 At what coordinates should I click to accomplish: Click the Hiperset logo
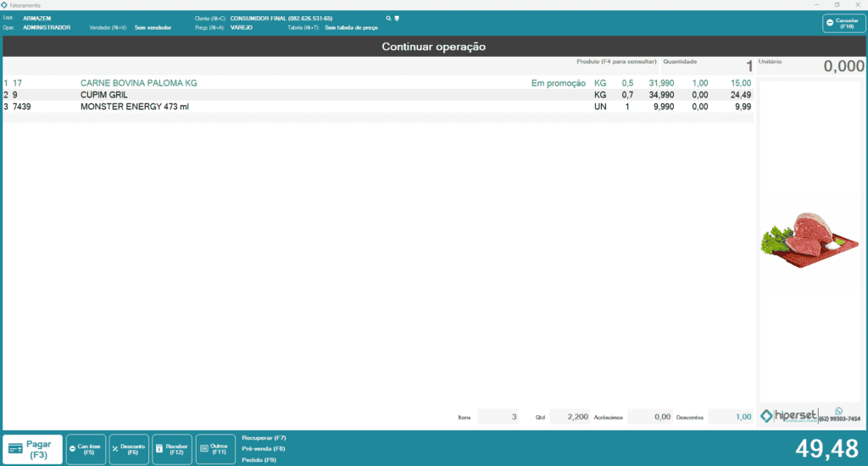788,415
